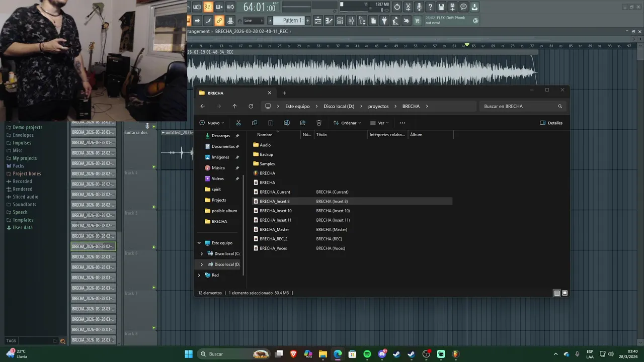Click the BRECHA tab in File Explorer
Image resolution: width=644 pixels, height=362 pixels.
234,93
